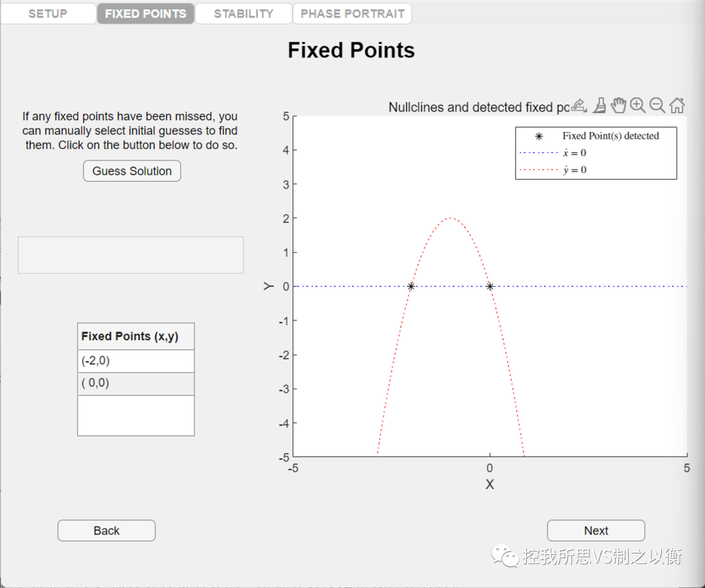Click the zoom in magnifier icon

point(638,105)
